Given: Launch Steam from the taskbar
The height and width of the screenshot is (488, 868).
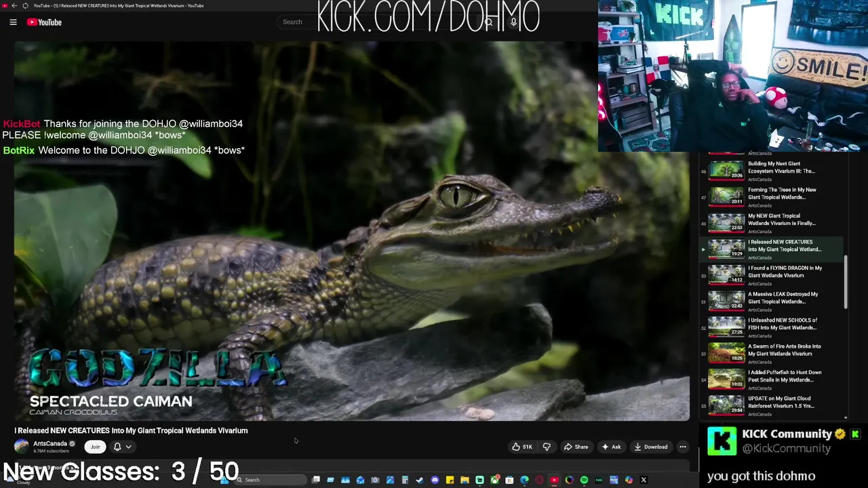Looking at the screenshot, I should (x=420, y=480).
